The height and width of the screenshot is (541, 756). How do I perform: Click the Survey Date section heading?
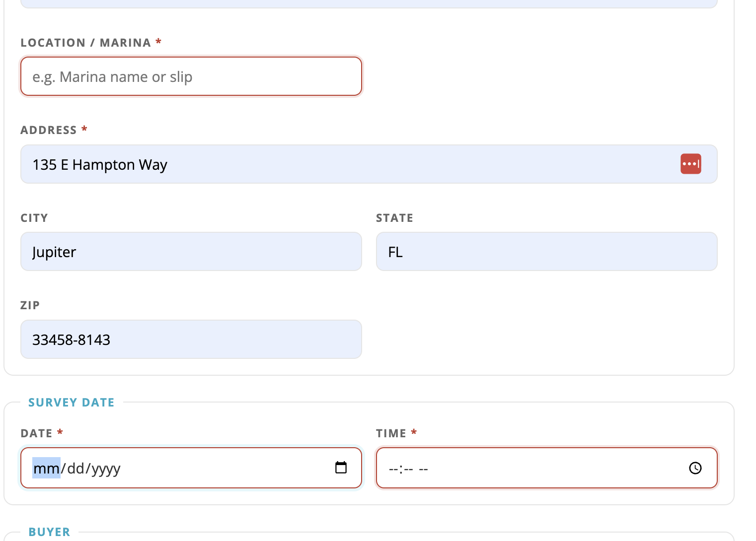pos(72,403)
